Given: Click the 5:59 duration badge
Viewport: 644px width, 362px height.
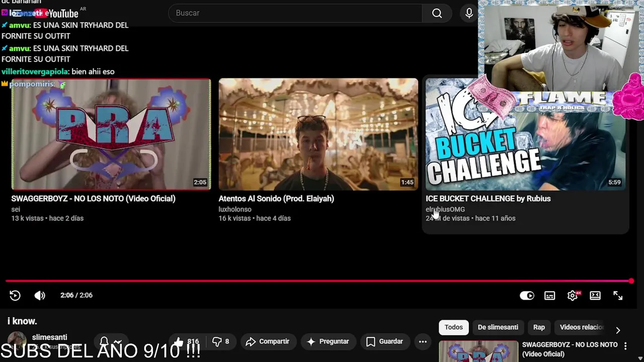Looking at the screenshot, I should (614, 183).
